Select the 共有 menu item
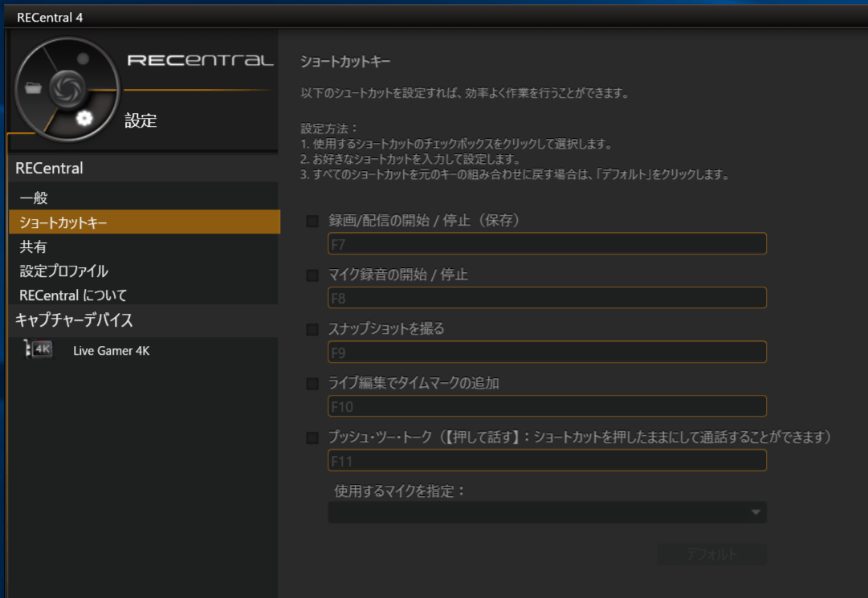The width and height of the screenshot is (868, 598). coord(34,247)
